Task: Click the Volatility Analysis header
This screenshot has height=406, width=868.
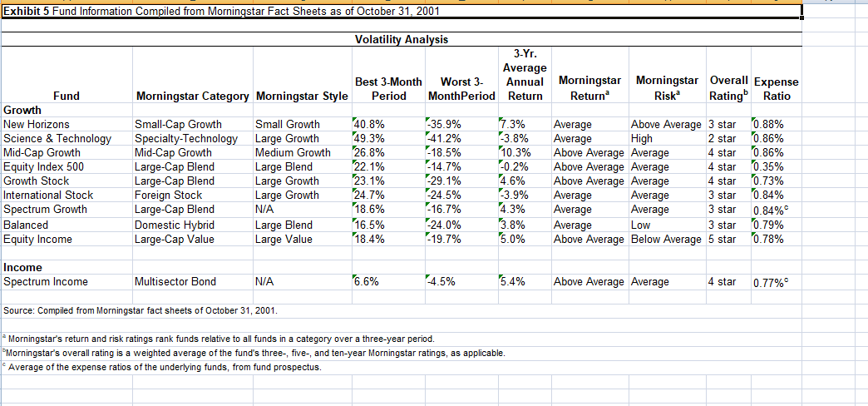Action: tap(402, 39)
